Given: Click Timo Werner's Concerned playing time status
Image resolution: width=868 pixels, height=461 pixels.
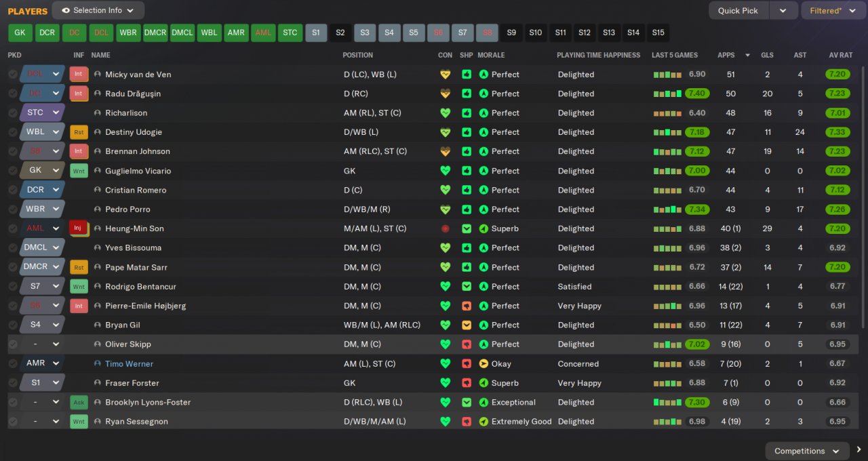Looking at the screenshot, I should point(578,364).
